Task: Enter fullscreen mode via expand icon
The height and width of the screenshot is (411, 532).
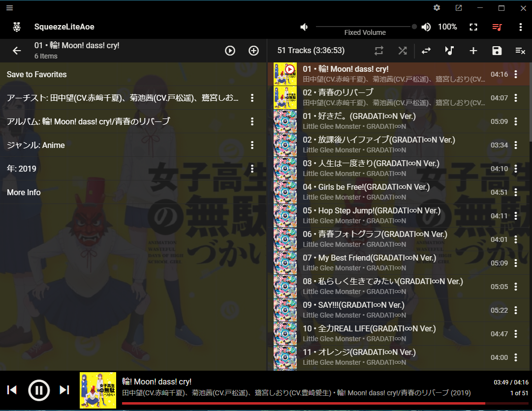Action: pos(473,27)
